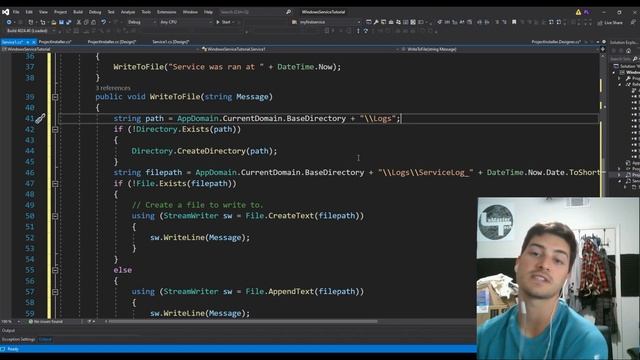Viewport: 640px width, 360px height.
Task: Click the Ready status bar text
Action: (x=13, y=349)
